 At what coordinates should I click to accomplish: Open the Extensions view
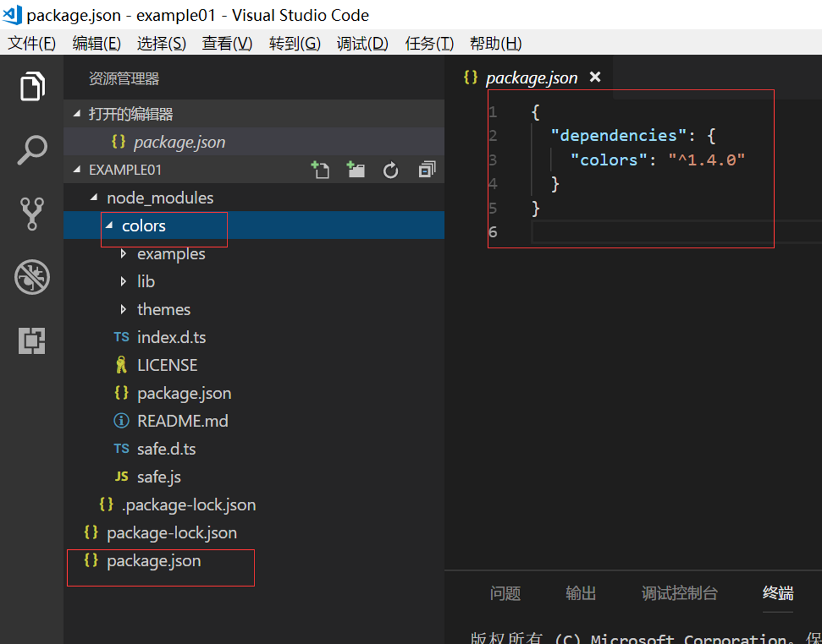coord(32,341)
